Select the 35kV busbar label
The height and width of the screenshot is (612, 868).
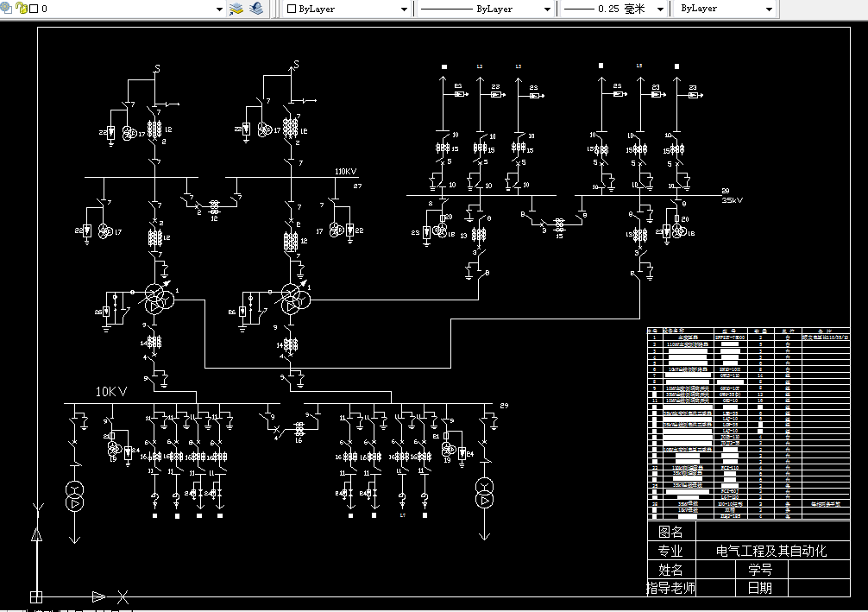coord(733,200)
